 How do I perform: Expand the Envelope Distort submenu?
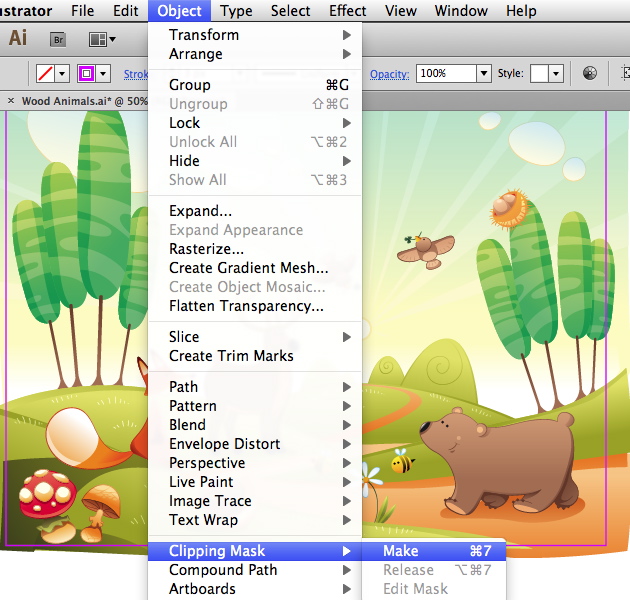pyautogui.click(x=255, y=444)
